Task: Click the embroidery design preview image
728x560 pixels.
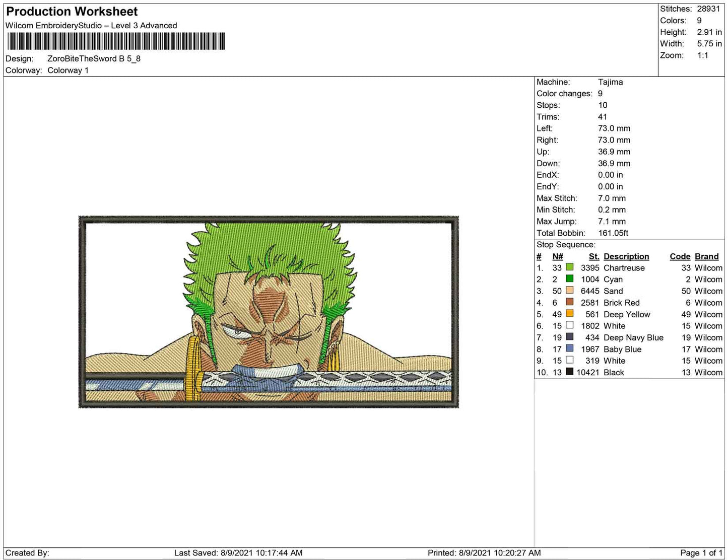Action: click(x=269, y=312)
